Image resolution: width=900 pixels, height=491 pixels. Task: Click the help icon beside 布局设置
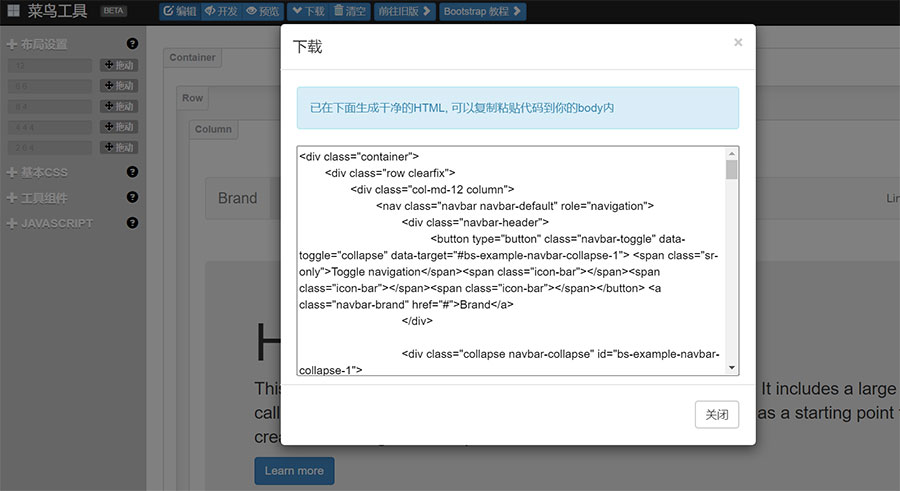click(x=132, y=44)
